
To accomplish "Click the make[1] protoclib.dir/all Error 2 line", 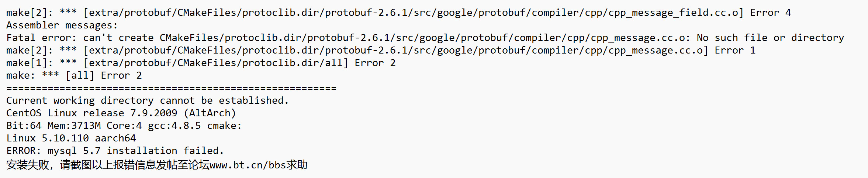I will coord(201,63).
